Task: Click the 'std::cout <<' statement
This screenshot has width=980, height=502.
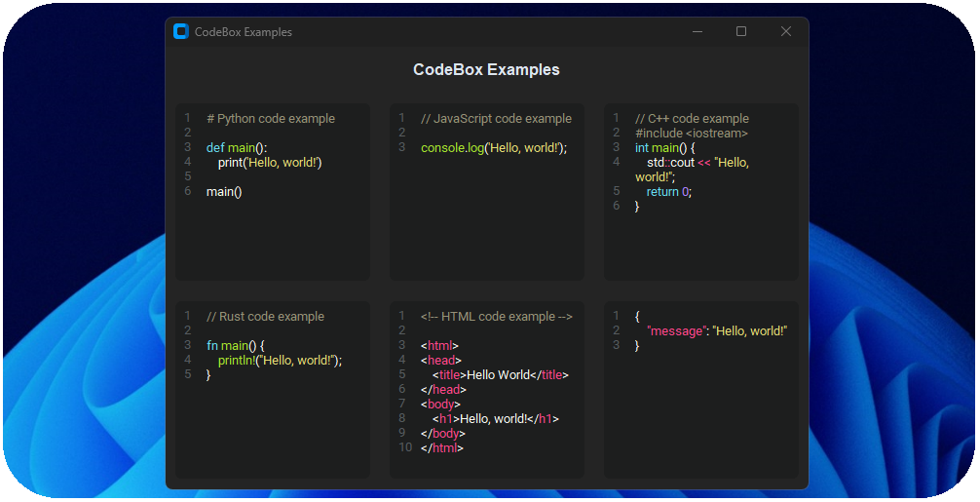Action: tap(679, 163)
